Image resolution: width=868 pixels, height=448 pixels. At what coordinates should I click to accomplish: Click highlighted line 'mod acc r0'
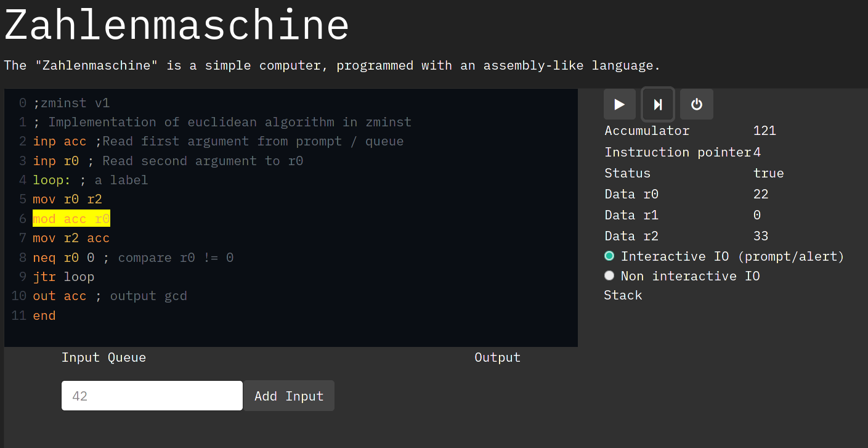pos(71,219)
